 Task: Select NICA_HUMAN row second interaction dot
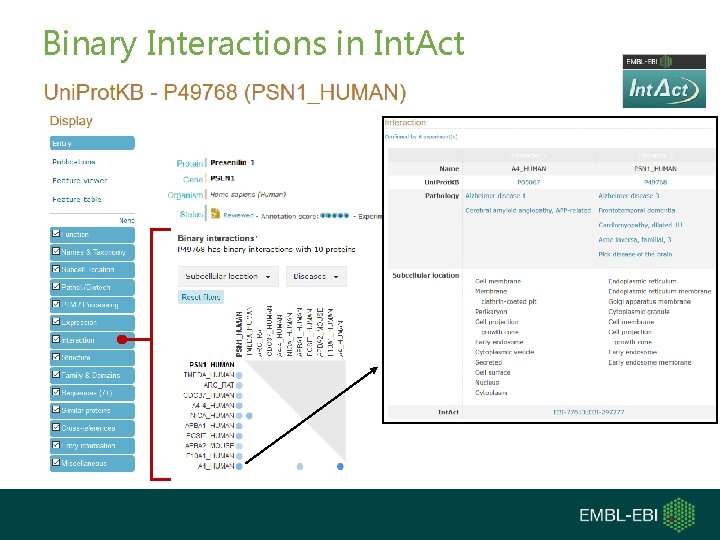249,416
